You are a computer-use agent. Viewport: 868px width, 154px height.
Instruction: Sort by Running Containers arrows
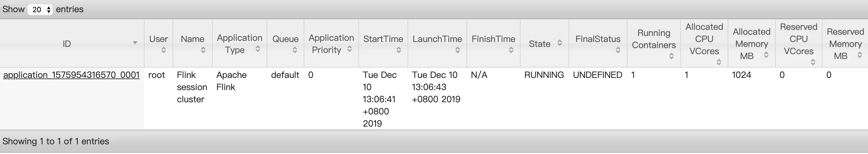pos(671,56)
